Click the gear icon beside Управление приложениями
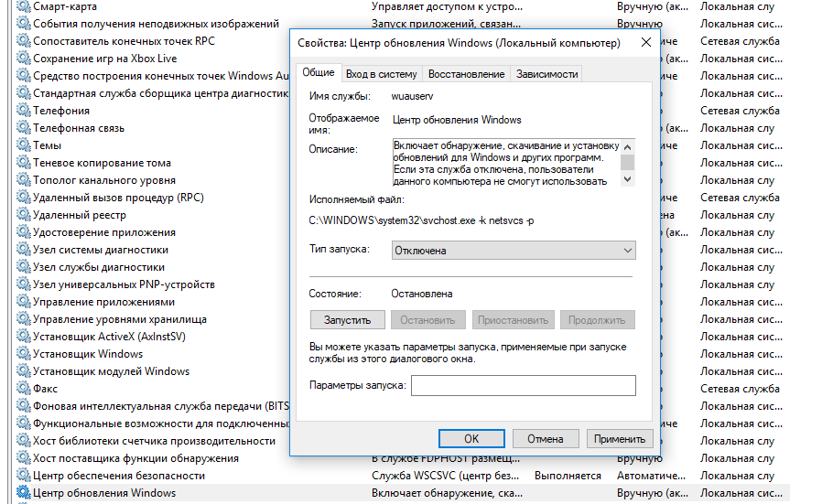 coord(24,302)
